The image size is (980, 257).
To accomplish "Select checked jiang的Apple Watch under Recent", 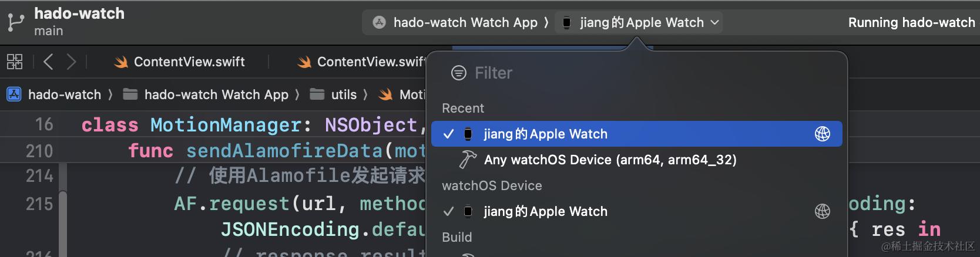I will click(637, 134).
